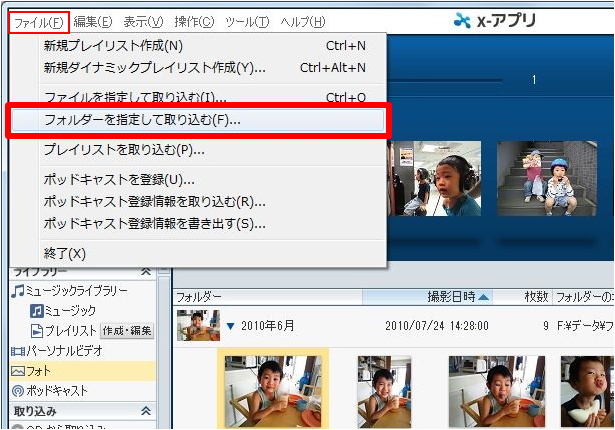Viewport: 615px width, 430px height.
Task: Click the フォト photo icon in sidebar
Action: click(x=17, y=371)
